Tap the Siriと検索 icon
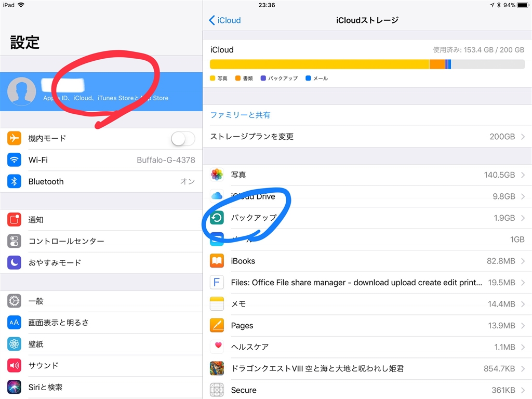Viewport: 532px width, 399px height. 14,387
